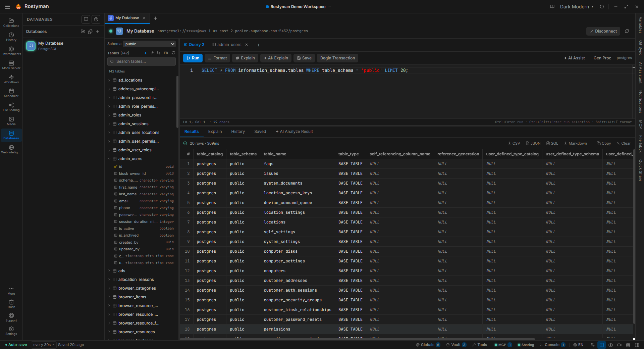Open Web Intelligence in the sidebar
This screenshot has width=644, height=349.
click(x=11, y=149)
